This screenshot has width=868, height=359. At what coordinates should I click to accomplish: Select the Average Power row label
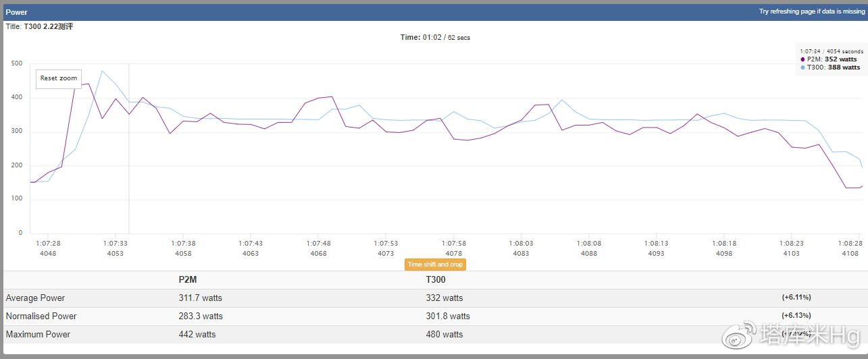35,298
